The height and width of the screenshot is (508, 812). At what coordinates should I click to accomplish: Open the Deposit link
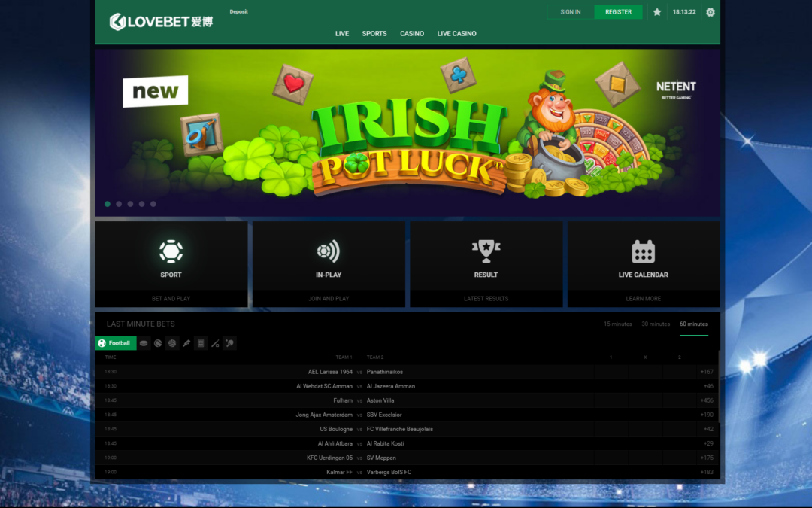pos(239,11)
